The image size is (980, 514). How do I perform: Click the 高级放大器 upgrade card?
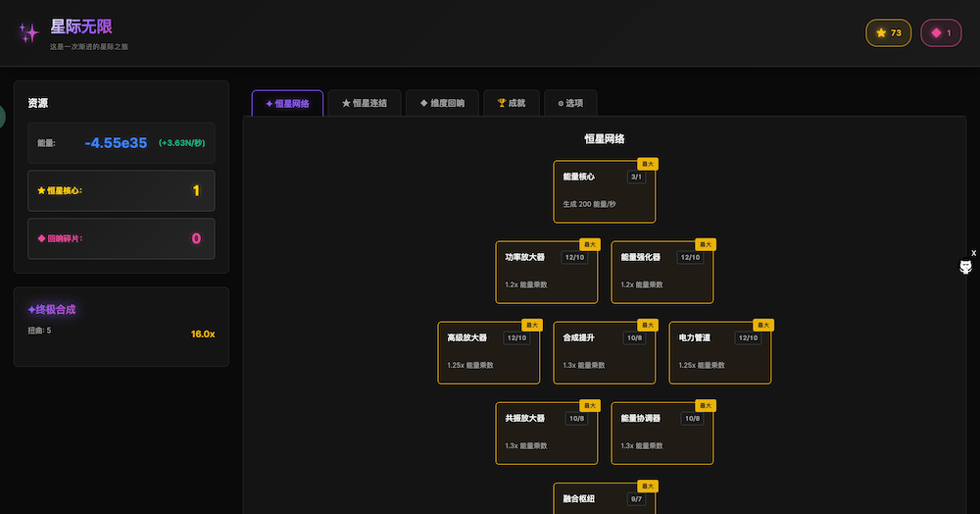488,353
